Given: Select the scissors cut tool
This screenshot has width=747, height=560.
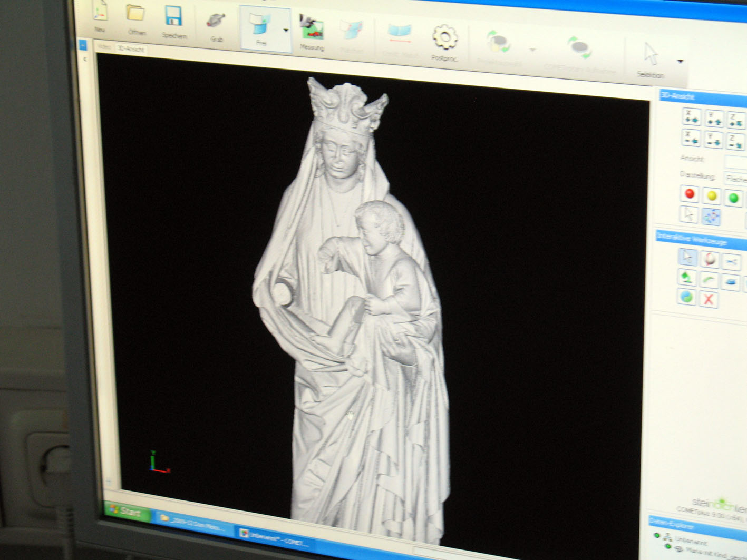Looking at the screenshot, I should 731,261.
